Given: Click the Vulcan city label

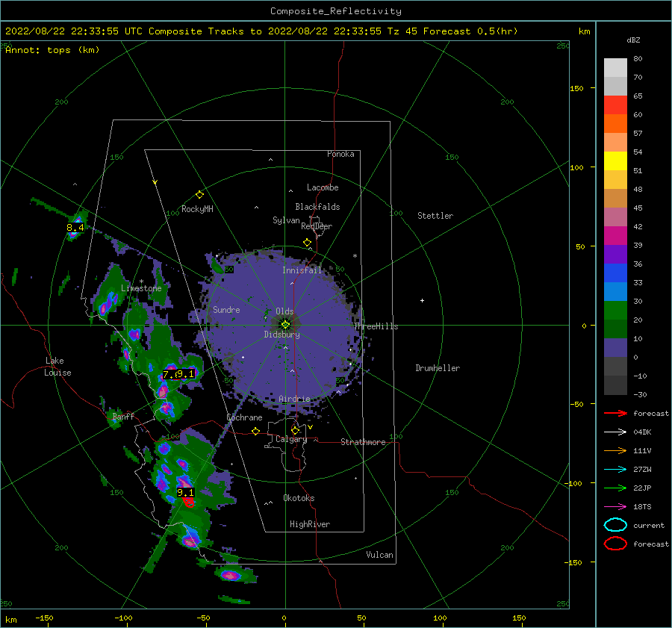Looking at the screenshot, I should pyautogui.click(x=380, y=555).
